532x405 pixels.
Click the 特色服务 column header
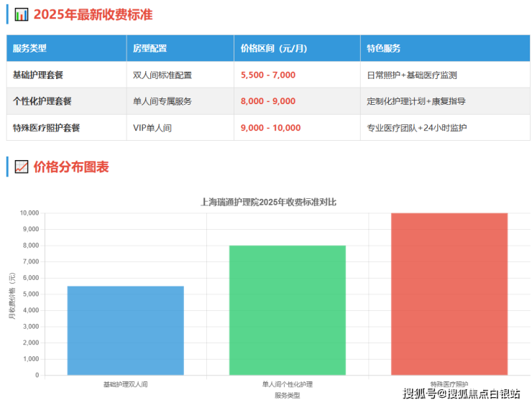(x=383, y=48)
